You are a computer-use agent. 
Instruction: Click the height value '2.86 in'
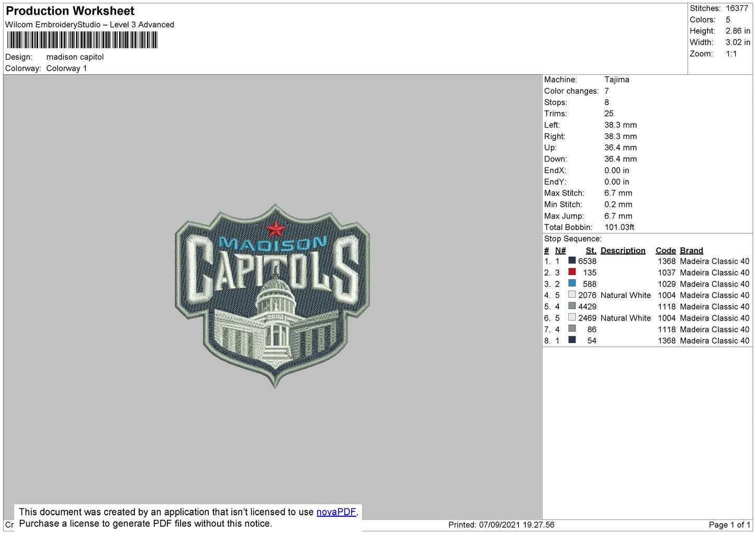[738, 31]
